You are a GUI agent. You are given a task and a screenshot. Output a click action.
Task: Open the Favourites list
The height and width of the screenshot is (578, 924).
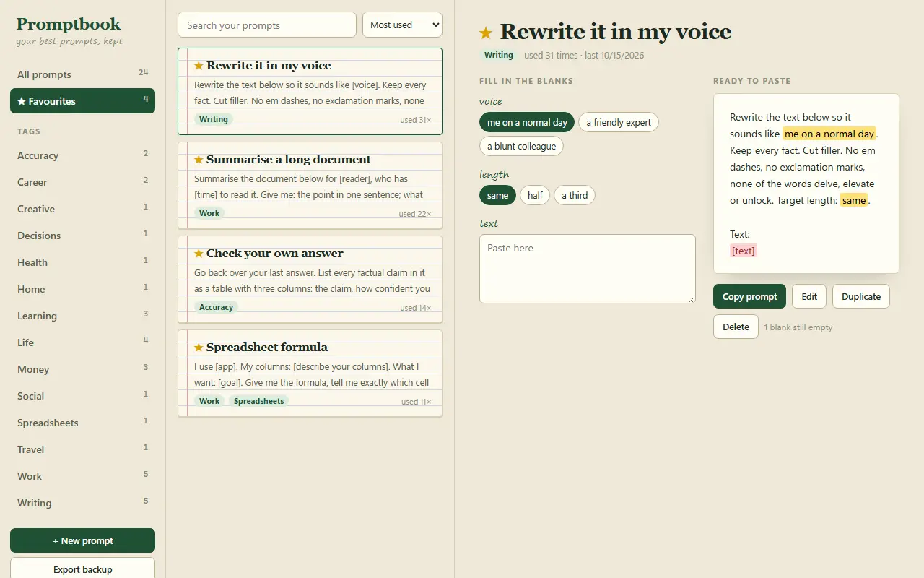82,101
